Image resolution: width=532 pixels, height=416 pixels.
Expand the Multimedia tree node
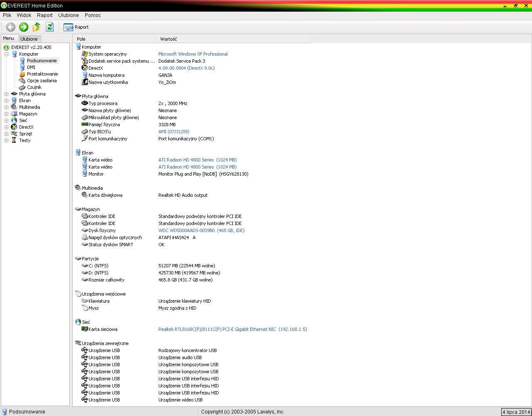point(7,107)
